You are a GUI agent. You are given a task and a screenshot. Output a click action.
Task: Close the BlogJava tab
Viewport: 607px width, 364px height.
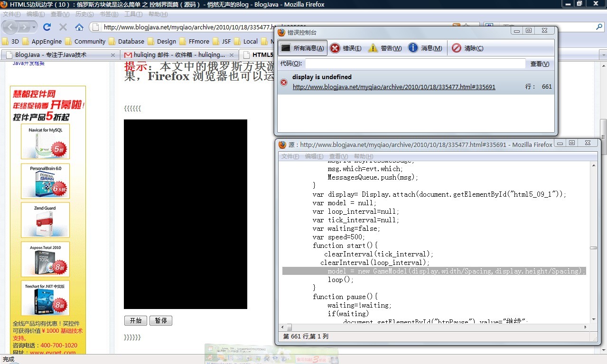click(113, 55)
